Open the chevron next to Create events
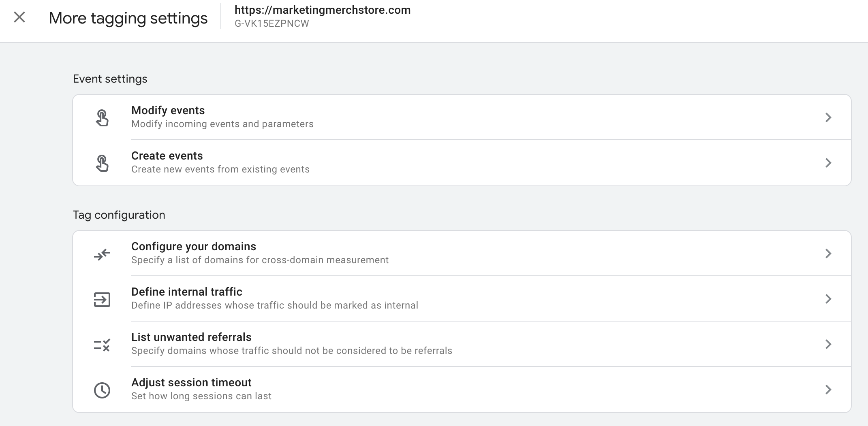 829,162
